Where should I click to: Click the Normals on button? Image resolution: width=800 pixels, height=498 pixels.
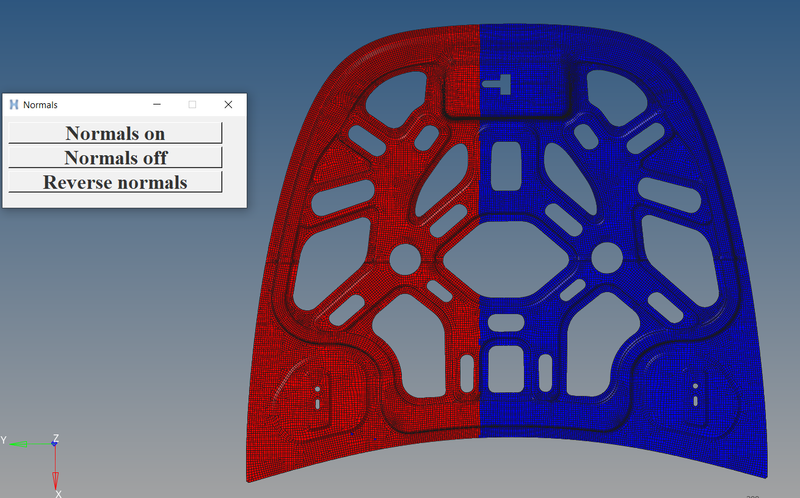coord(115,133)
